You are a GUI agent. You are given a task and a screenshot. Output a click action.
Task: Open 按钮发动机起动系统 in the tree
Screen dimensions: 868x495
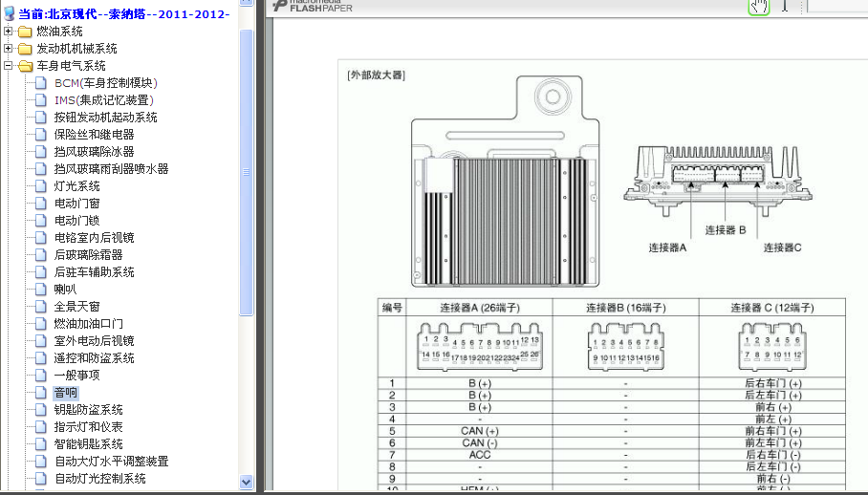(x=105, y=118)
